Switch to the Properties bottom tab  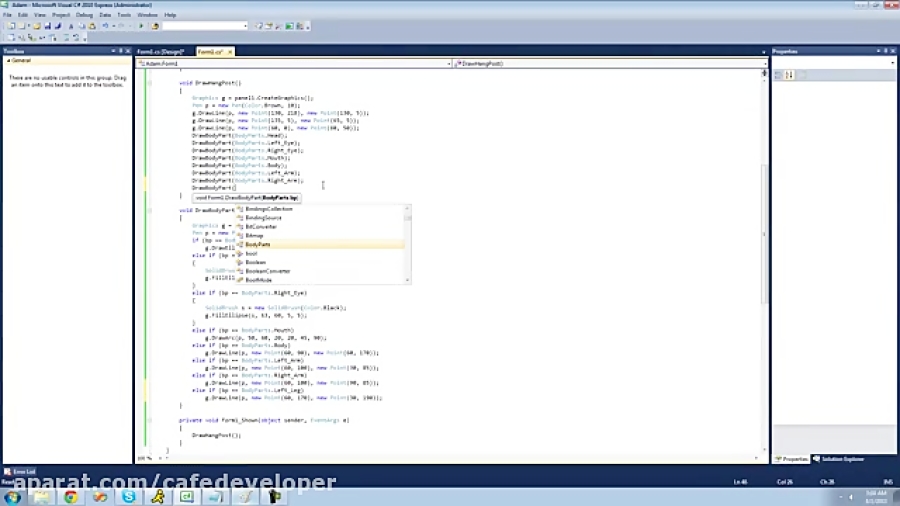(792, 459)
